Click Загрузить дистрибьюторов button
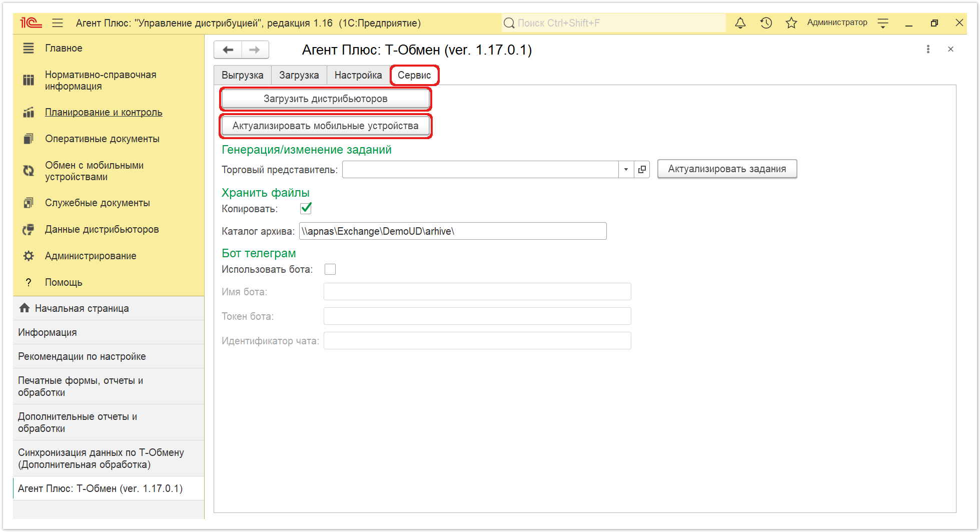Image resolution: width=980 pixels, height=532 pixels. click(326, 99)
